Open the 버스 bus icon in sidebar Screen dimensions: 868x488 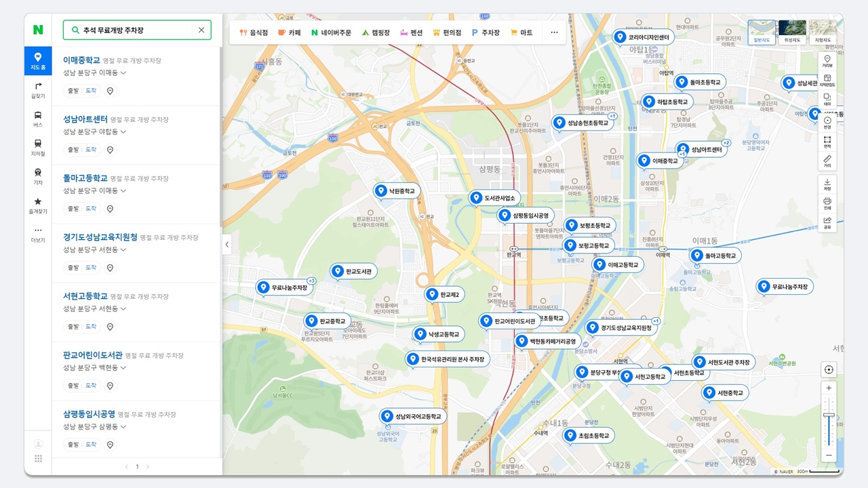tap(38, 119)
